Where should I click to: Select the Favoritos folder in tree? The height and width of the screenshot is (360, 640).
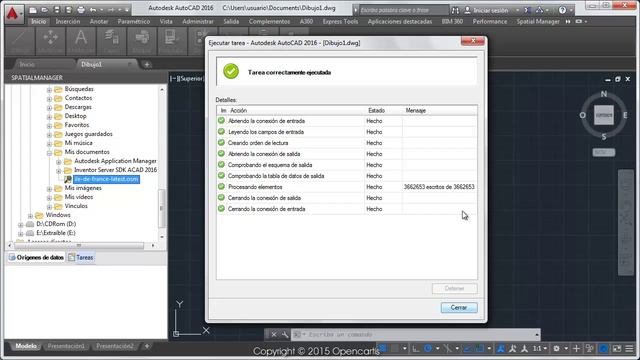(x=77, y=125)
